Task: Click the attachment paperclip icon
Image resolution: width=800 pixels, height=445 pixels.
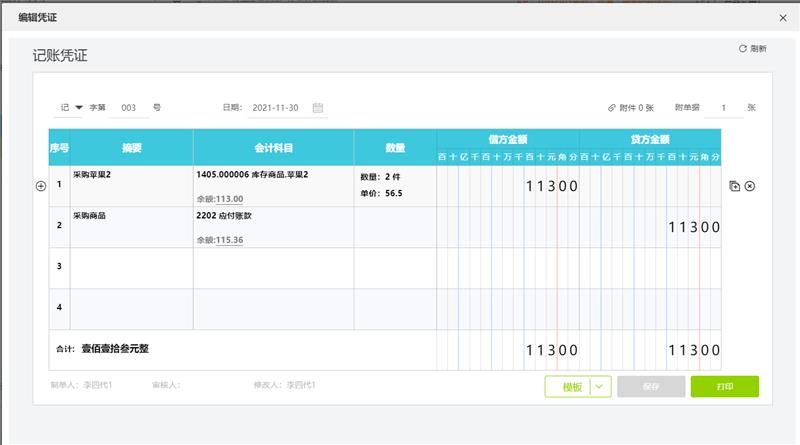Action: click(612, 107)
